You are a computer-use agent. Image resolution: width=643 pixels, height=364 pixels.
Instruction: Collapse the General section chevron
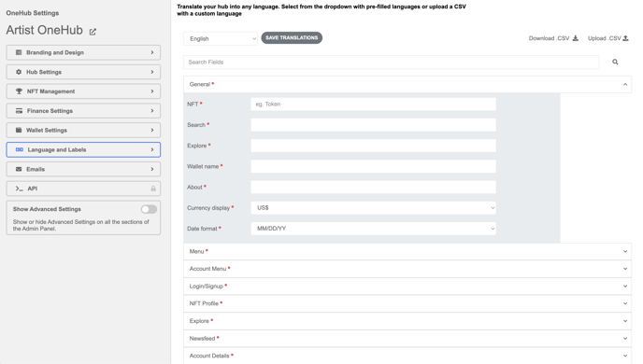pyautogui.click(x=625, y=84)
